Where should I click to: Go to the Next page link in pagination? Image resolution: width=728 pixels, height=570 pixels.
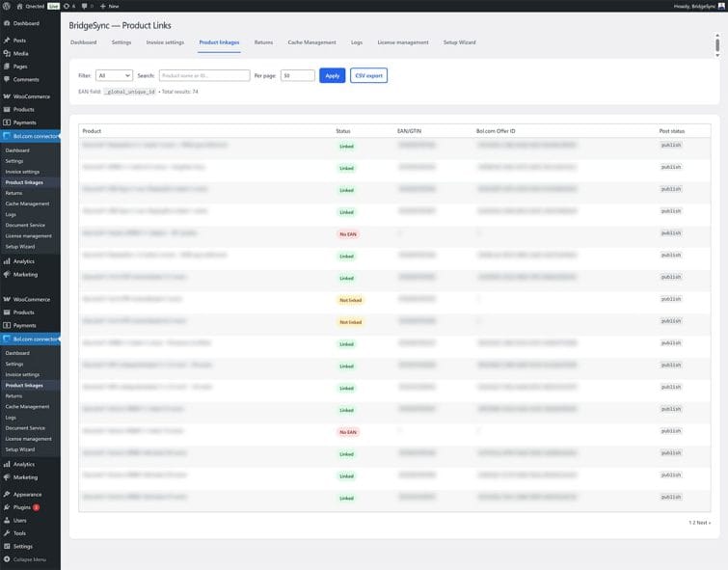(x=703, y=523)
